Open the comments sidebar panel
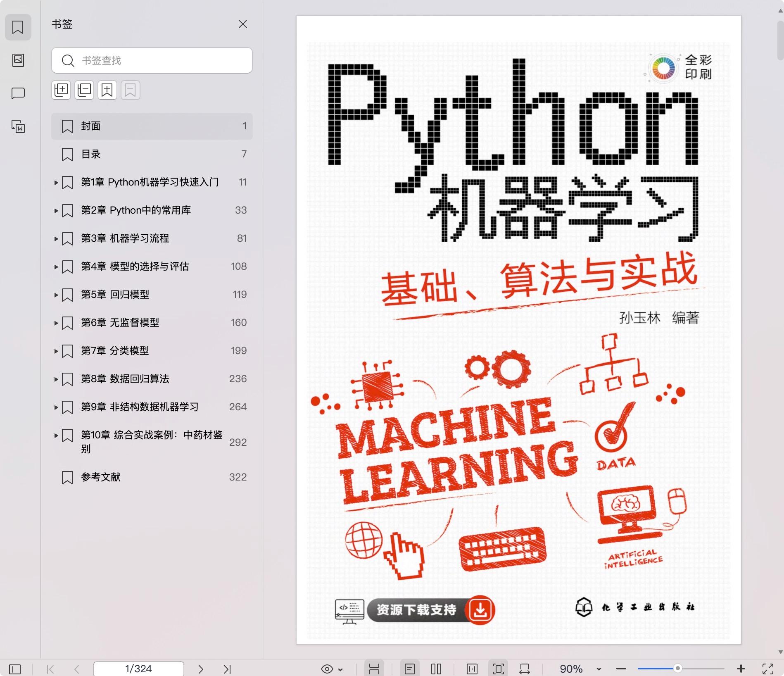The height and width of the screenshot is (676, 784). tap(18, 93)
